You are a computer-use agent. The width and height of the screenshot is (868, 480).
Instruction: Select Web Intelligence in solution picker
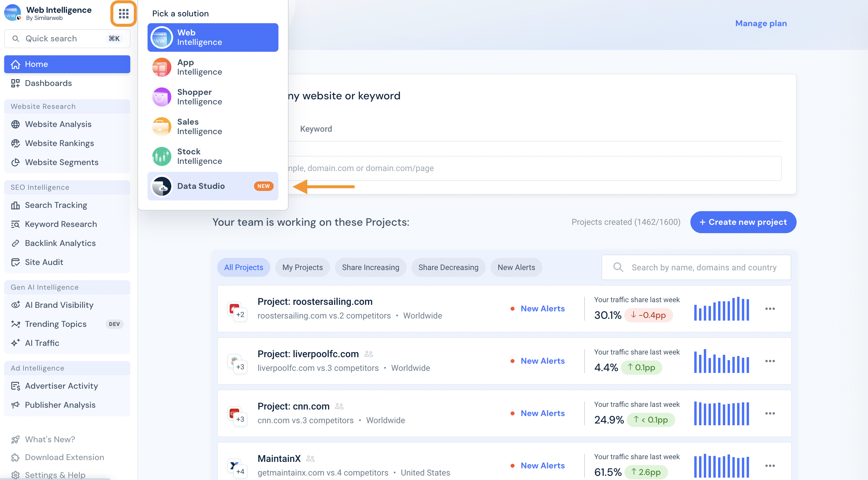[213, 37]
